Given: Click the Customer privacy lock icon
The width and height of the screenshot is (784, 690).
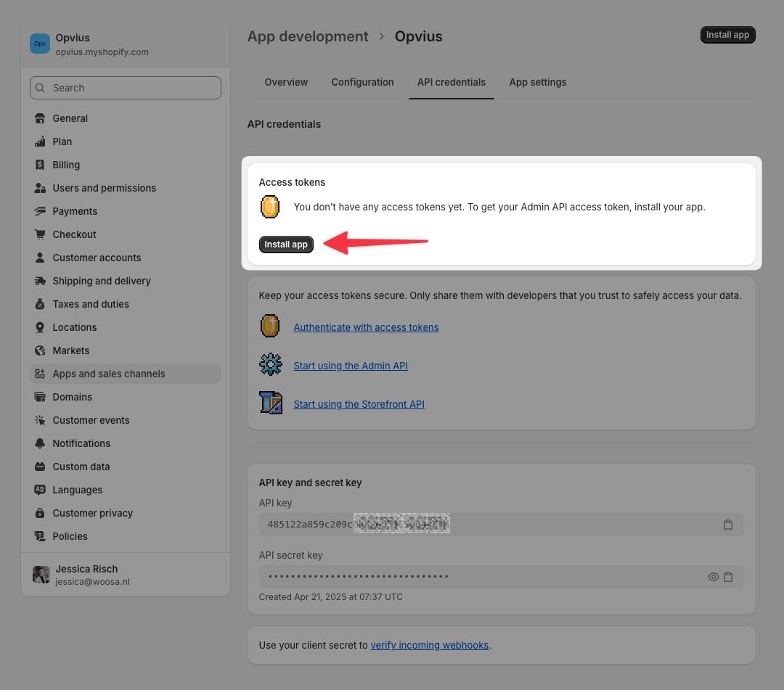Looking at the screenshot, I should click(x=40, y=513).
